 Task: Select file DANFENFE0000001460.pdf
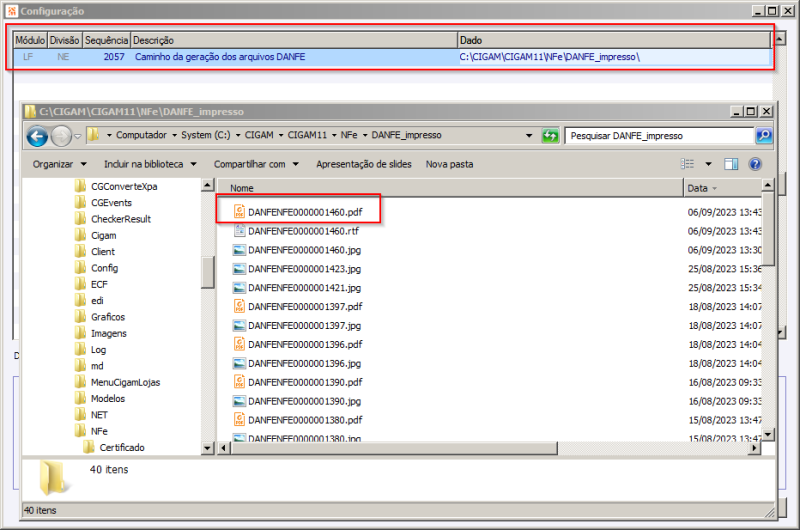(x=298, y=212)
